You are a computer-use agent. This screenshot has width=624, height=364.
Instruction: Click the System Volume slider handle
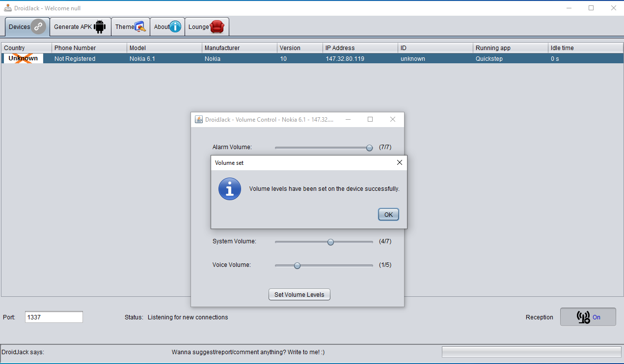(330, 242)
